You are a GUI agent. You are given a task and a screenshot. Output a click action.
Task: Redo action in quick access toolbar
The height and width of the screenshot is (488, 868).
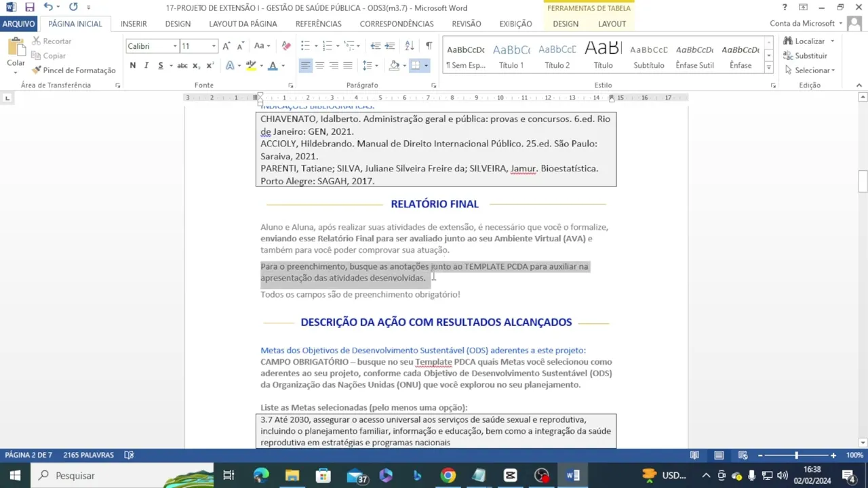(x=73, y=7)
